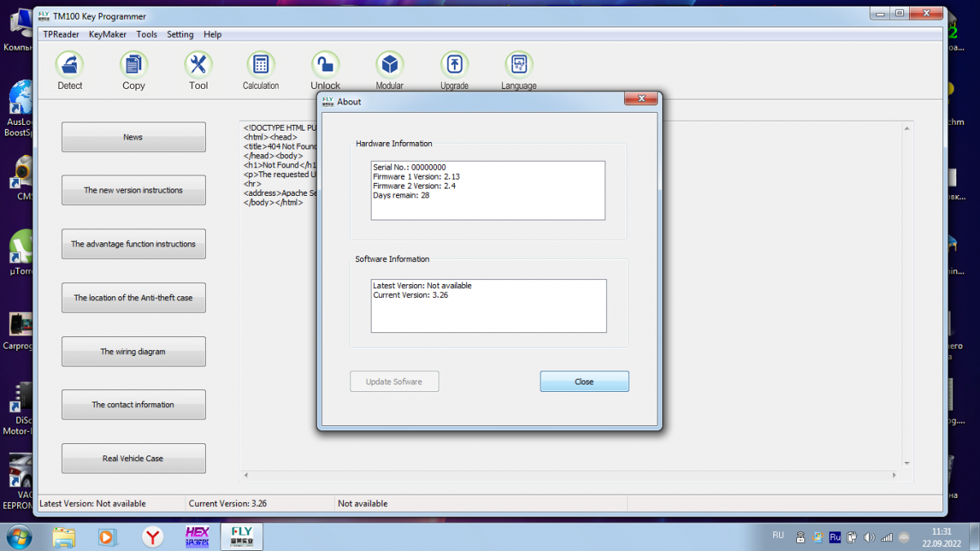Click the Firmware 1 Version: 2.13 line
Image resolution: width=980 pixels, height=551 pixels.
(416, 176)
